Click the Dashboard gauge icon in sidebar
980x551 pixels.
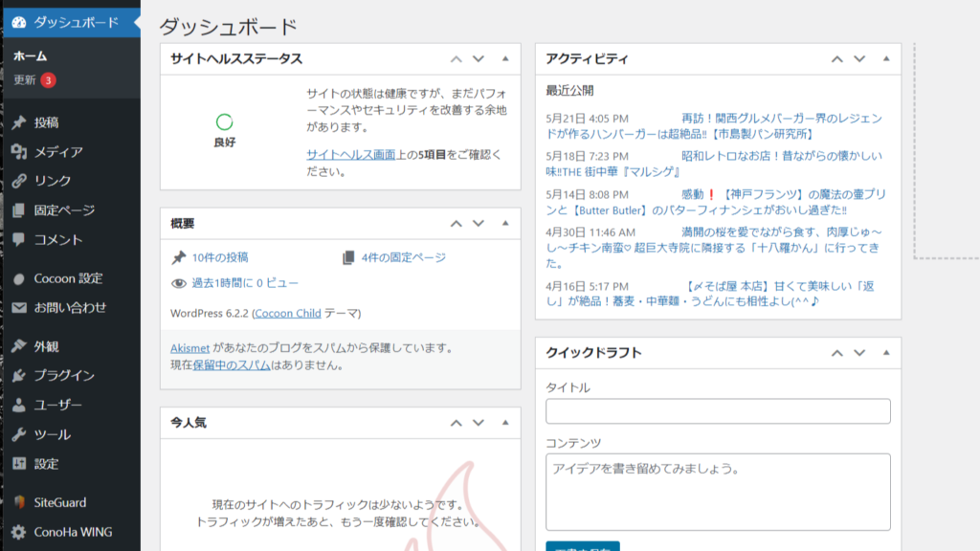(19, 23)
